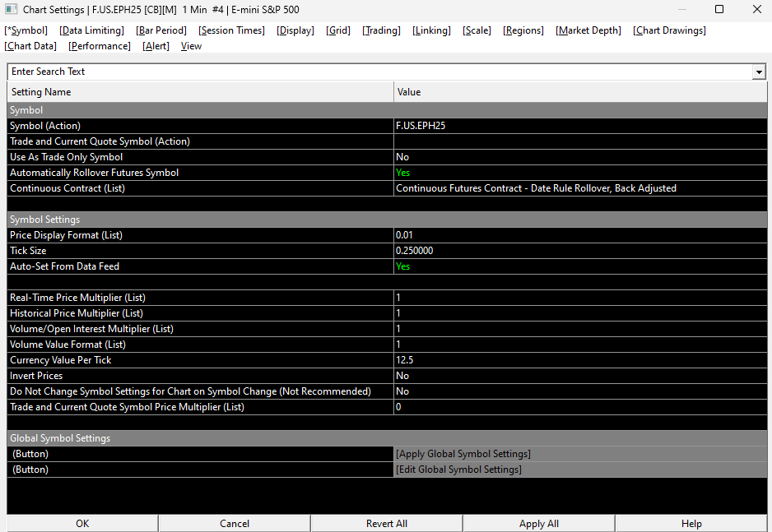This screenshot has height=532, width=772.
Task: Go to the [Session Times] tab
Action: pos(231,30)
